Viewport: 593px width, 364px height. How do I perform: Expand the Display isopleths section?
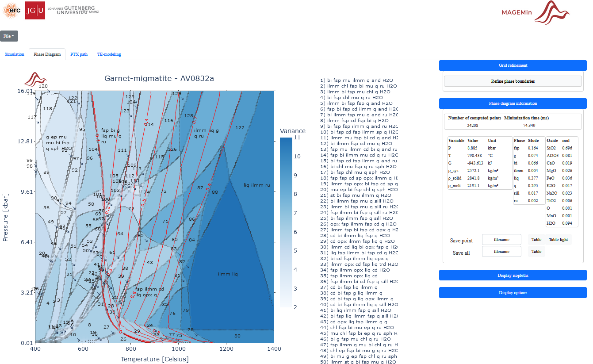click(x=513, y=276)
